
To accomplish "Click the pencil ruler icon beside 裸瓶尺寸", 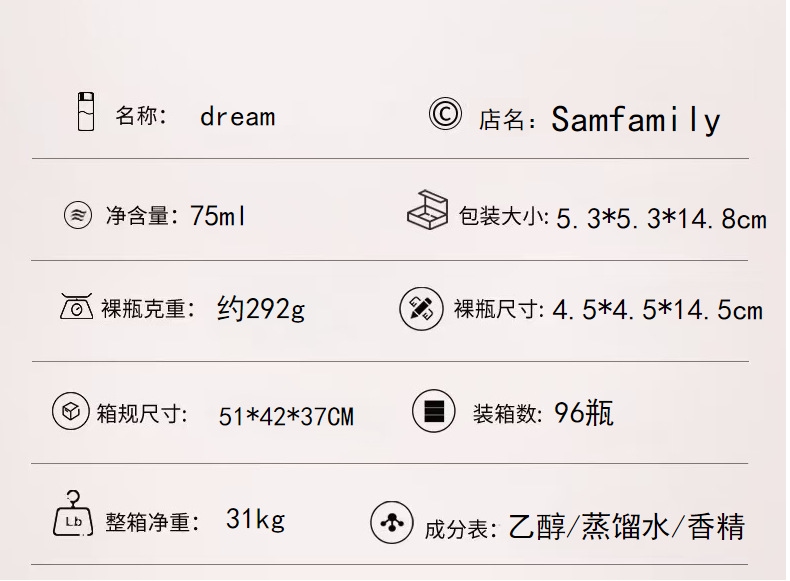I will [x=420, y=308].
